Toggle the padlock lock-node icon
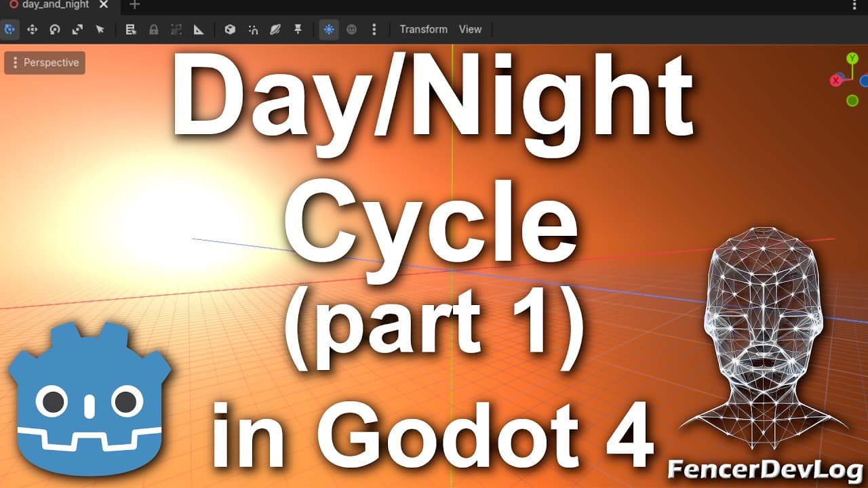868x488 pixels. coord(154,30)
